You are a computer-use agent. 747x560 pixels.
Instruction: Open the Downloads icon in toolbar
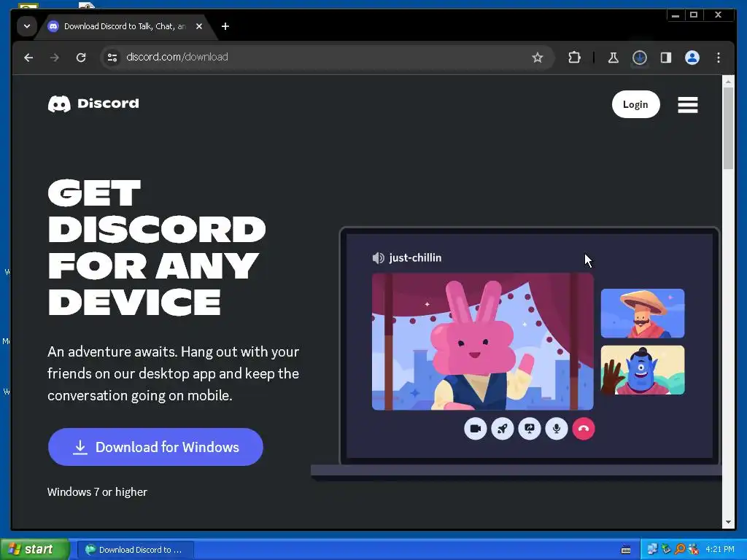pyautogui.click(x=639, y=58)
